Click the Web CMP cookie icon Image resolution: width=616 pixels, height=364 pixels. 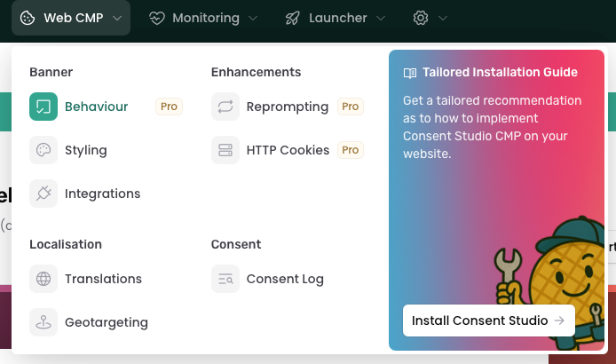point(28,18)
